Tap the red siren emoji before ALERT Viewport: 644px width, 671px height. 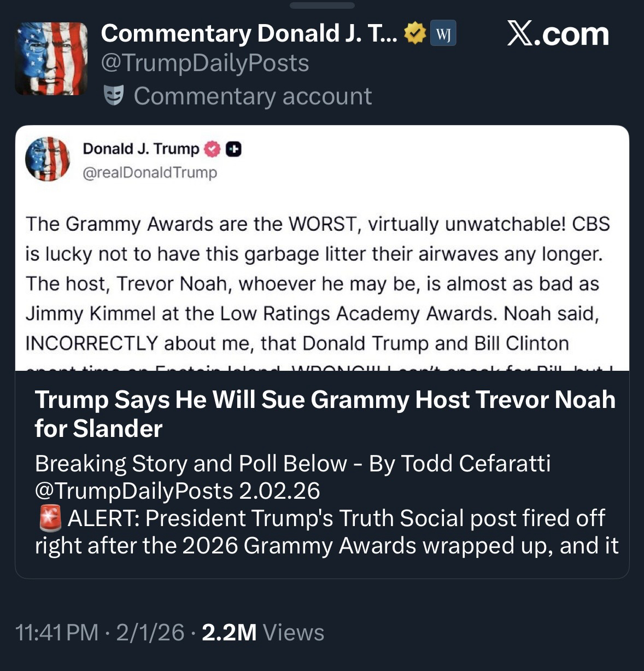[x=49, y=518]
